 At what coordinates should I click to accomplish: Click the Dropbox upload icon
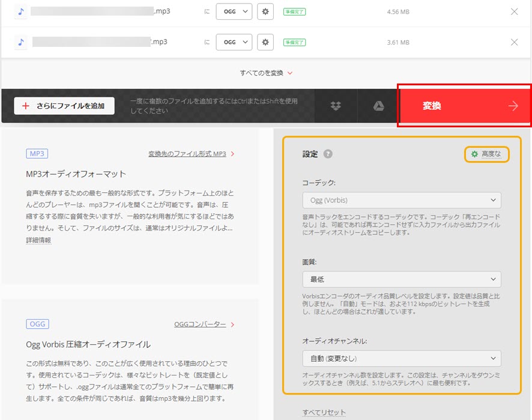[336, 106]
